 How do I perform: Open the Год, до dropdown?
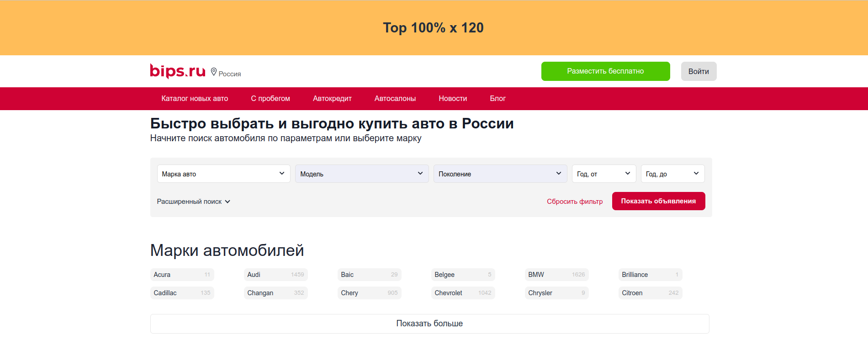pyautogui.click(x=672, y=174)
